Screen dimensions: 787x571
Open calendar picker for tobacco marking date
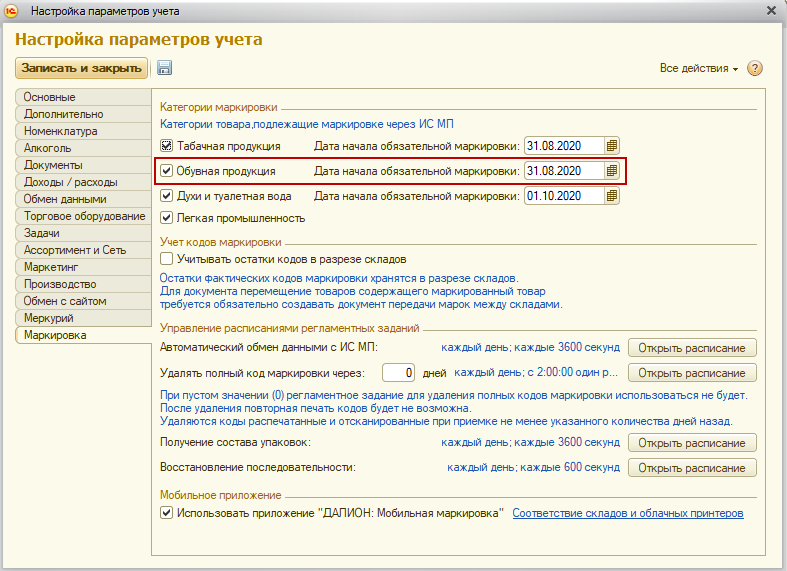(611, 146)
